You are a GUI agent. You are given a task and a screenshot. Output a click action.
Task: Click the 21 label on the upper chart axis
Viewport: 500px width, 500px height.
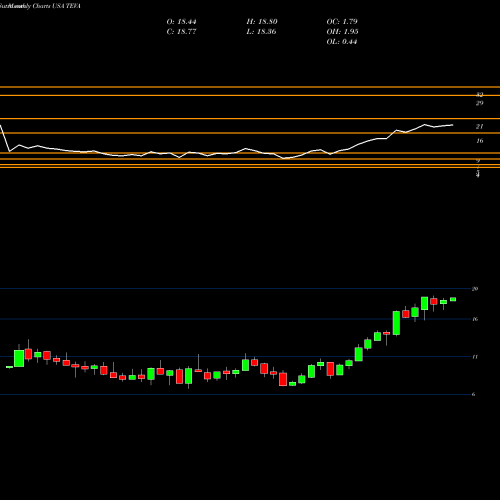tap(479, 126)
